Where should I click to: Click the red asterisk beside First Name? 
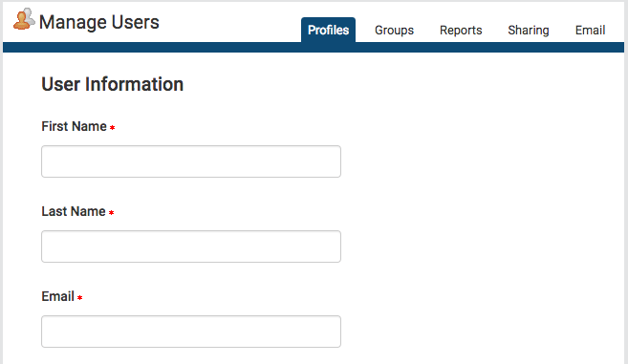112,128
